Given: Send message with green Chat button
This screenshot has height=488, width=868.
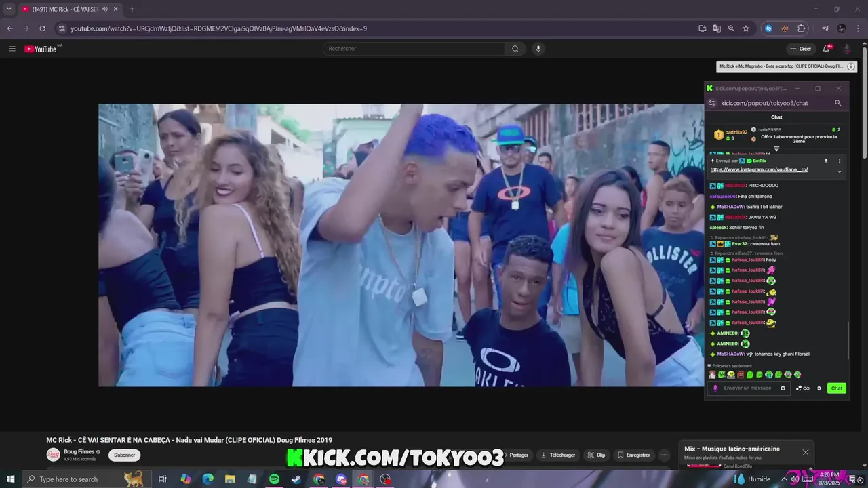Looking at the screenshot, I should [x=836, y=388].
